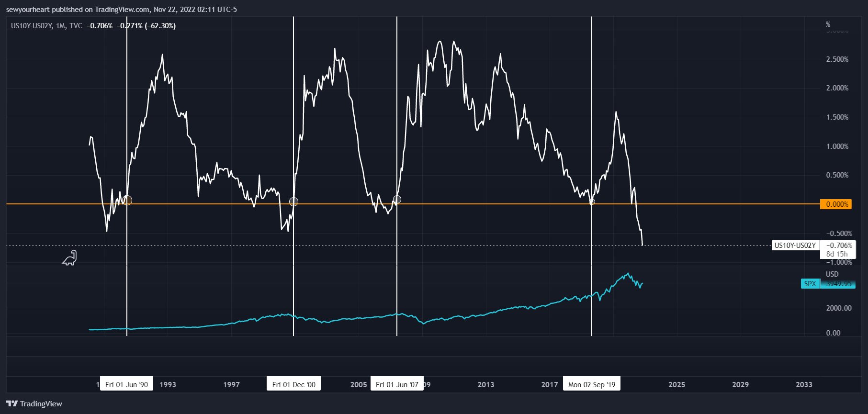Click the cyan SPX series label

click(810, 284)
